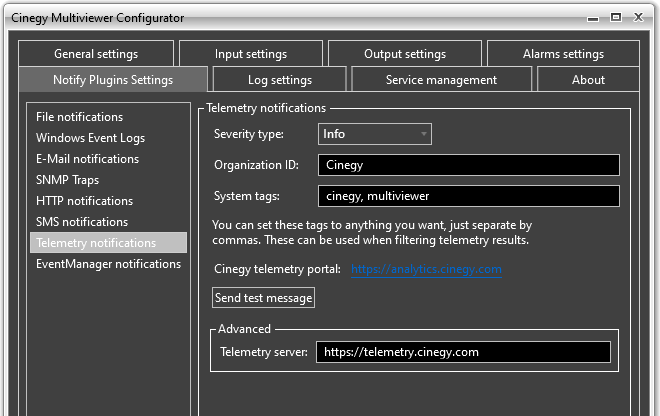The height and width of the screenshot is (416, 660).
Task: Select E-Mail notifications entry
Action: pyautogui.click(x=108, y=159)
